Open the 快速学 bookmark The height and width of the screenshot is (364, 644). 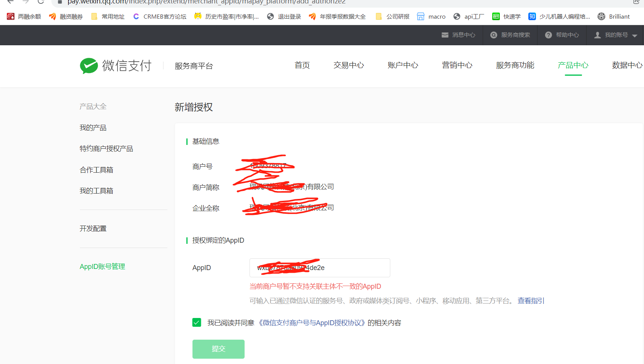[x=506, y=16]
